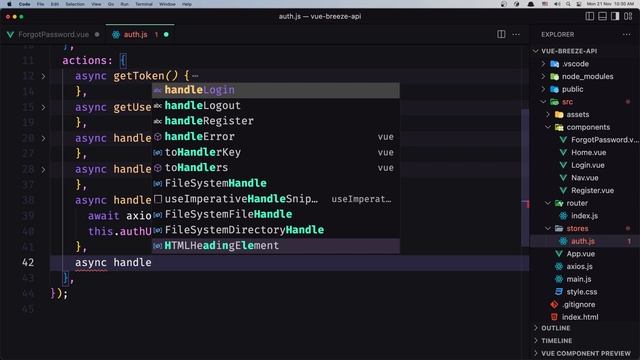Switch to the ForgotPassword.vue tab

53,35
